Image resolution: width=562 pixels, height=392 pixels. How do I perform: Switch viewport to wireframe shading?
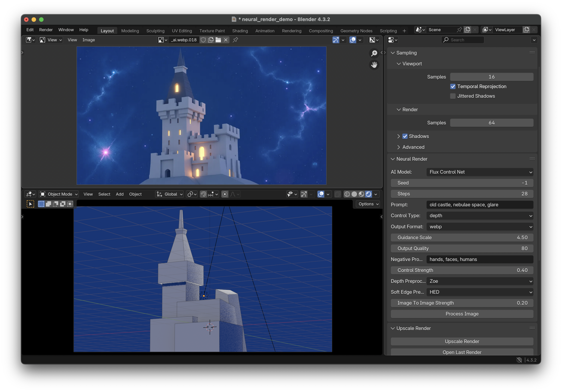(347, 194)
